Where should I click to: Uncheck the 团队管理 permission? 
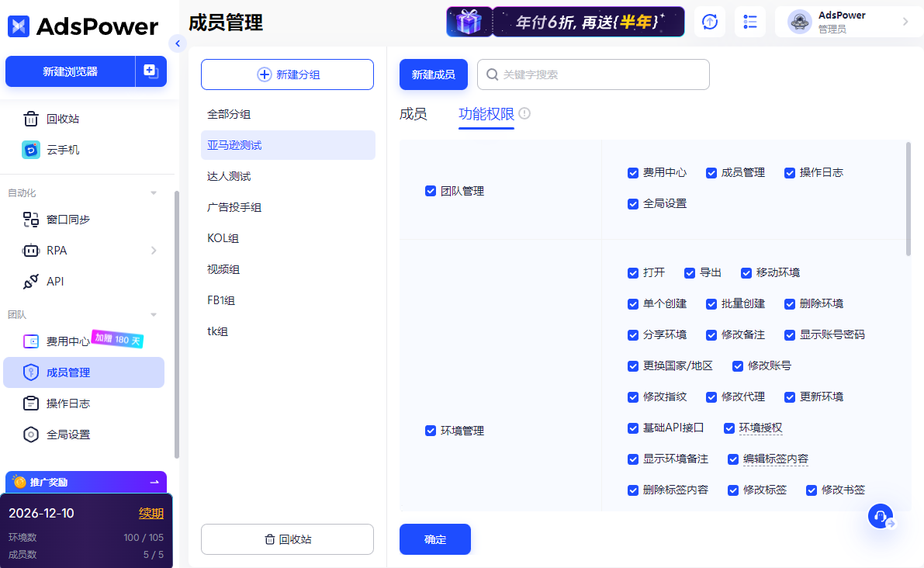(430, 191)
